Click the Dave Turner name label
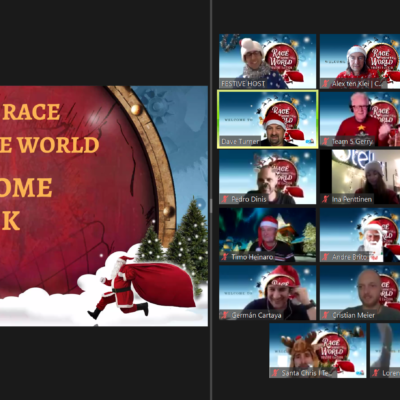The image size is (400, 400). pos(240,142)
